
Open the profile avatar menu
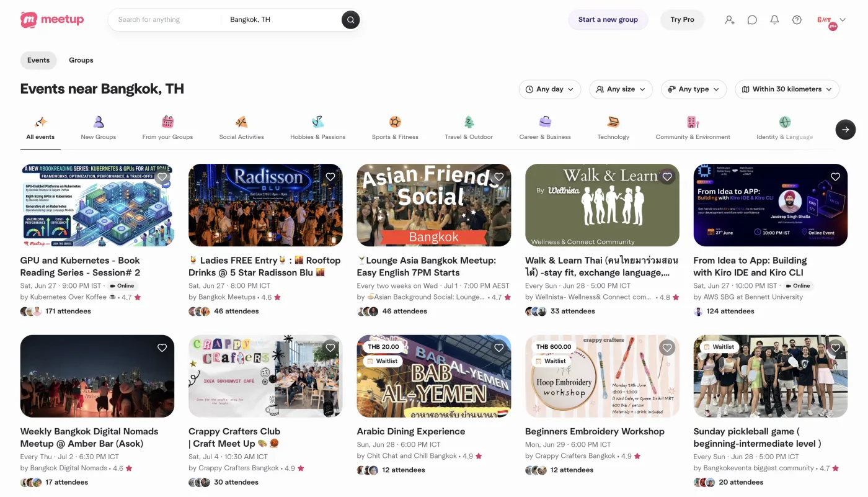pyautogui.click(x=831, y=20)
